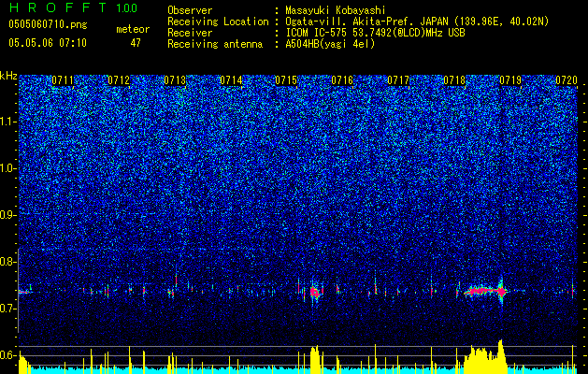The width and height of the screenshot is (588, 374).
Task: Select the filename 0505060710.png
Action: 48,25
